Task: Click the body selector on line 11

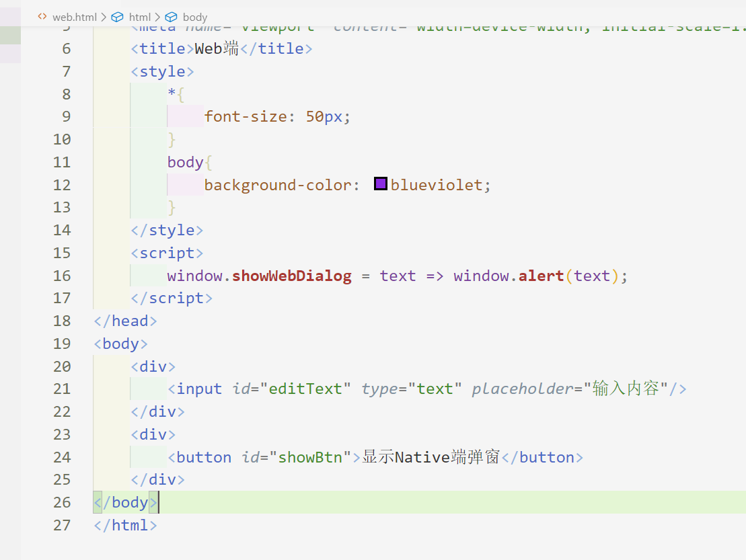Action: (x=186, y=162)
